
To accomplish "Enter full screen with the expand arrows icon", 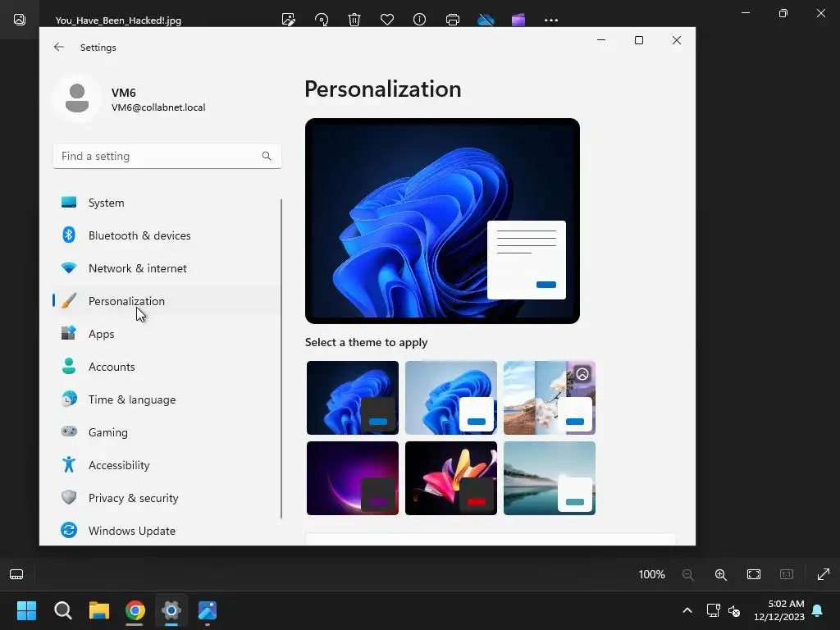I will click(824, 574).
